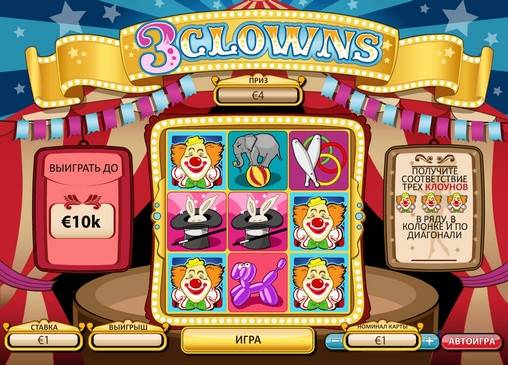Decrease card value with minus button
This screenshot has width=508, height=365.
click(x=335, y=341)
